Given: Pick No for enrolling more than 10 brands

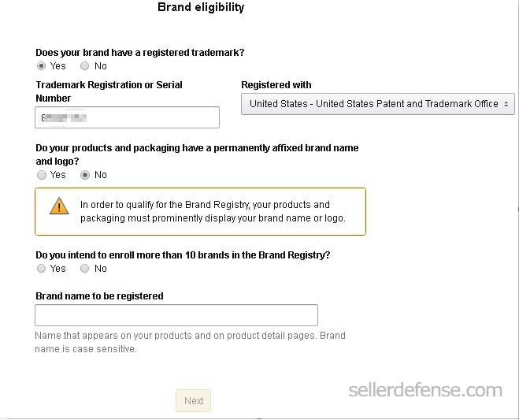Looking at the screenshot, I should pos(84,269).
